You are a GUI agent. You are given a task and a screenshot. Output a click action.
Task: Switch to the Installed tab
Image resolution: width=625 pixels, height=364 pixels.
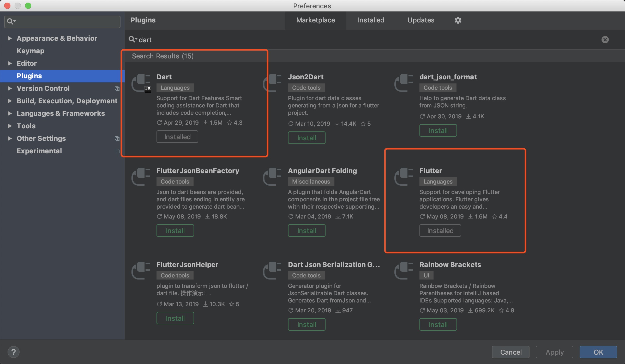pos(371,20)
